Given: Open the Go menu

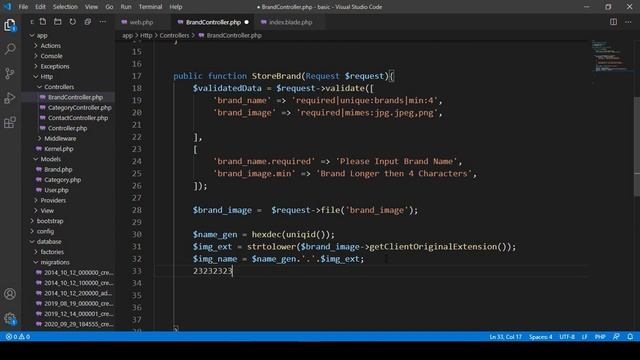Looking at the screenshot, I should tap(109, 7).
